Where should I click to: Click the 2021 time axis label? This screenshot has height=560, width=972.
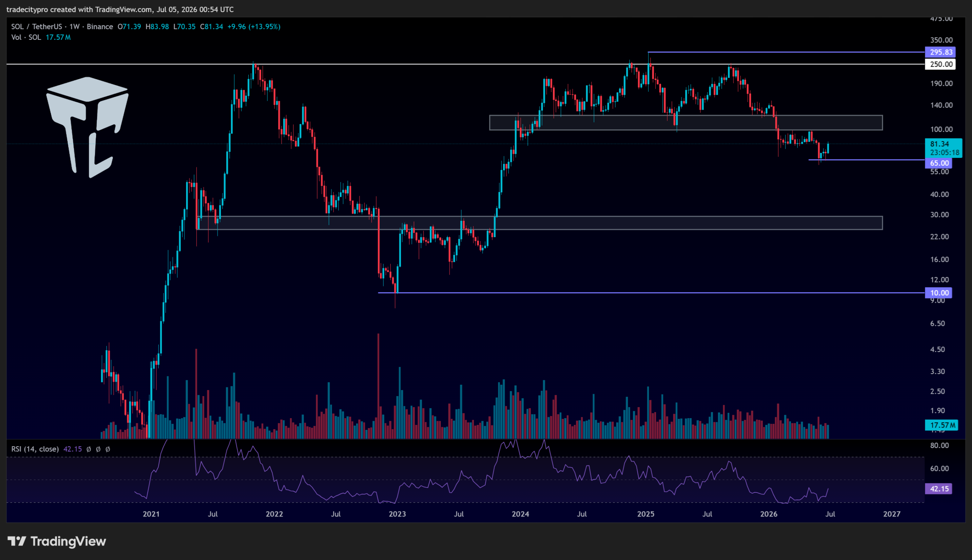[x=151, y=514]
